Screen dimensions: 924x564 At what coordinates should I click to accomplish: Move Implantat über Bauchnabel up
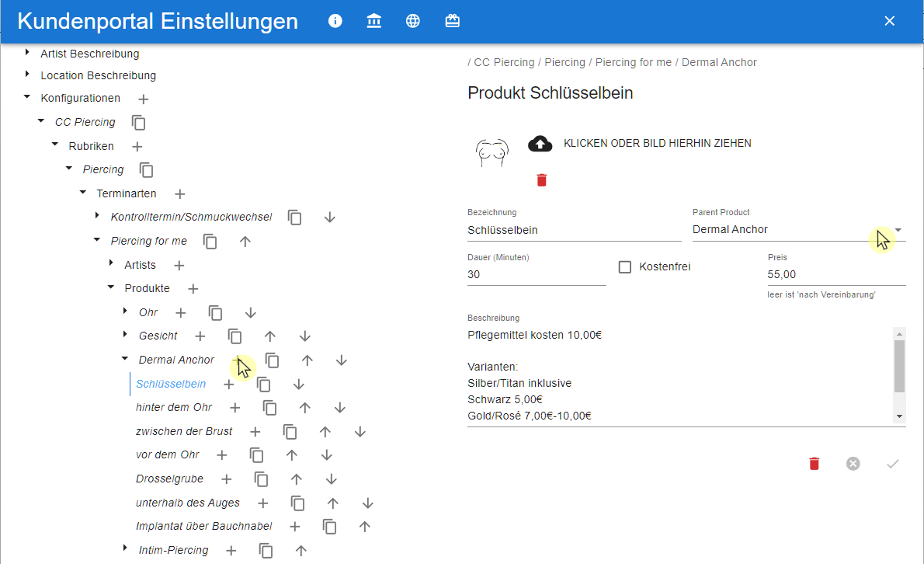(365, 527)
